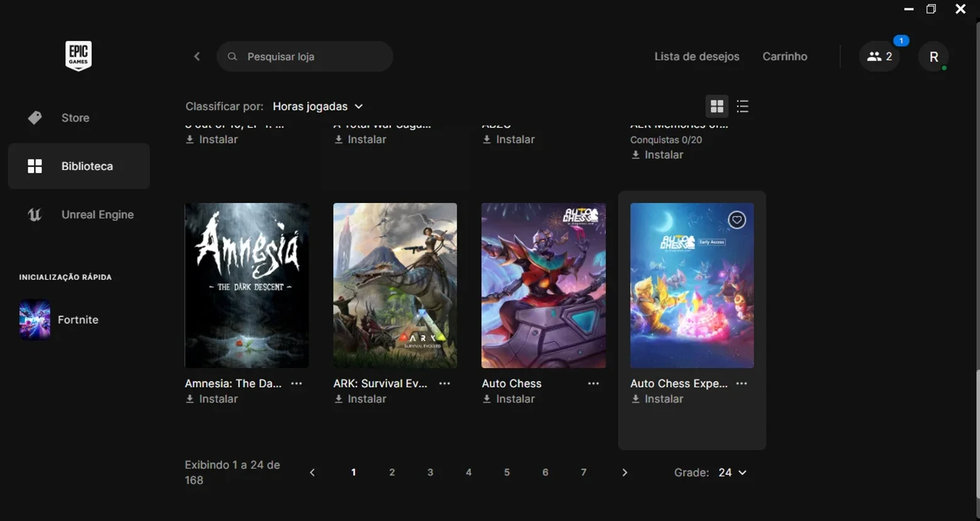Install Amnesia: The Dark Descent

(212, 399)
